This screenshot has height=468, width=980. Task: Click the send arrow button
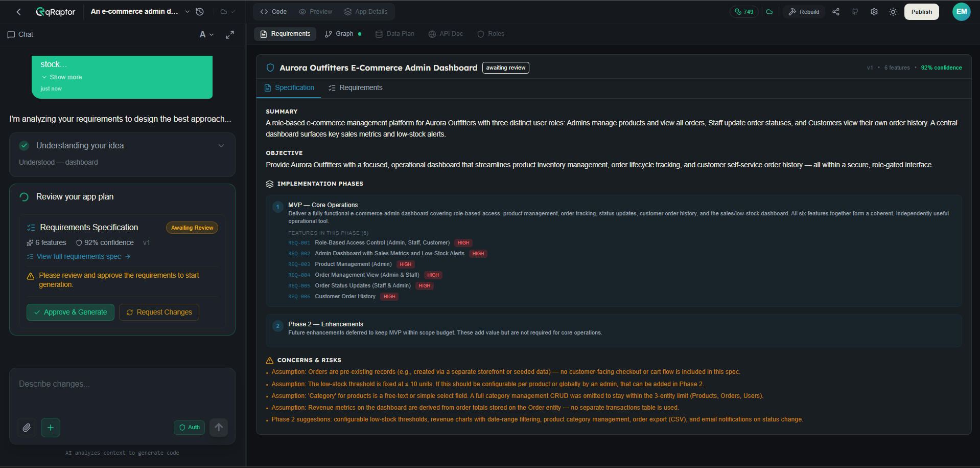coord(219,428)
